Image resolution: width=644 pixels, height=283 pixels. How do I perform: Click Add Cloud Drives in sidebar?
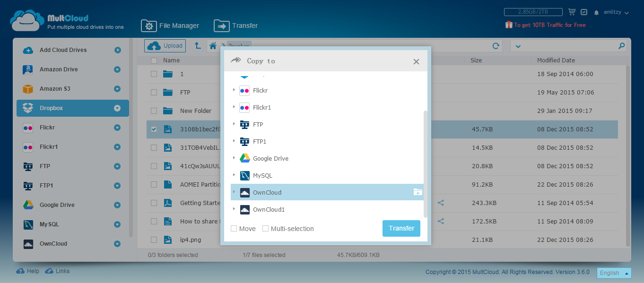pos(63,50)
